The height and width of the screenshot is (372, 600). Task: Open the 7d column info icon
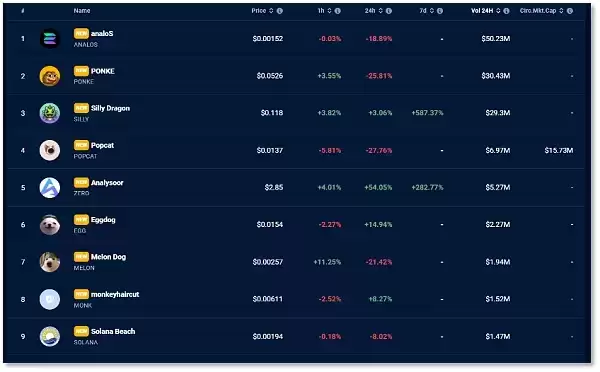click(440, 11)
